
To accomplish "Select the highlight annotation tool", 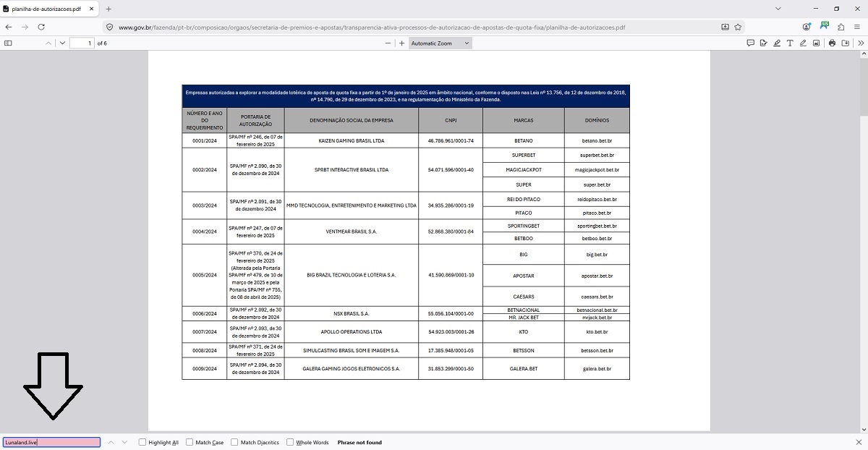I will (776, 43).
